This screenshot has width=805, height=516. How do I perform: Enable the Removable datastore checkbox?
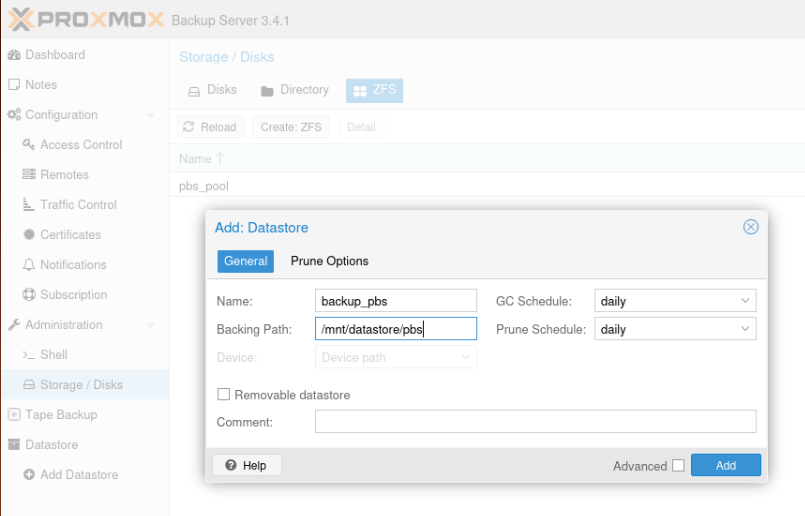(x=223, y=394)
